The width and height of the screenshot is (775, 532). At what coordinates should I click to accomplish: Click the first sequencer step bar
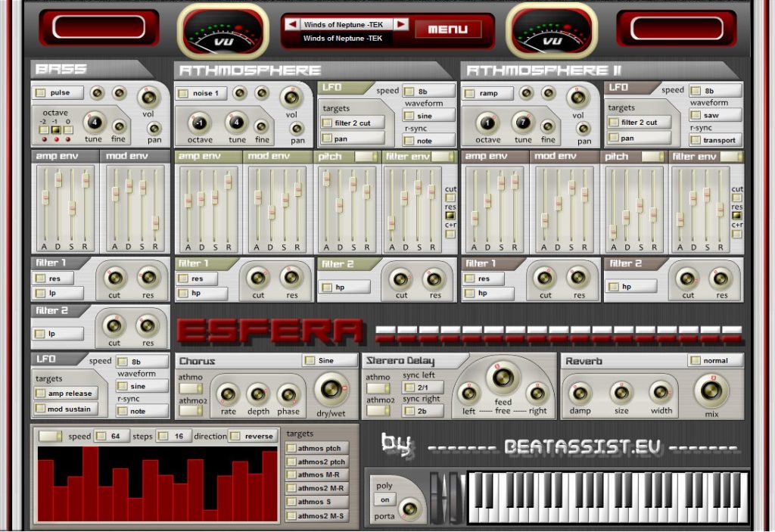click(45, 490)
